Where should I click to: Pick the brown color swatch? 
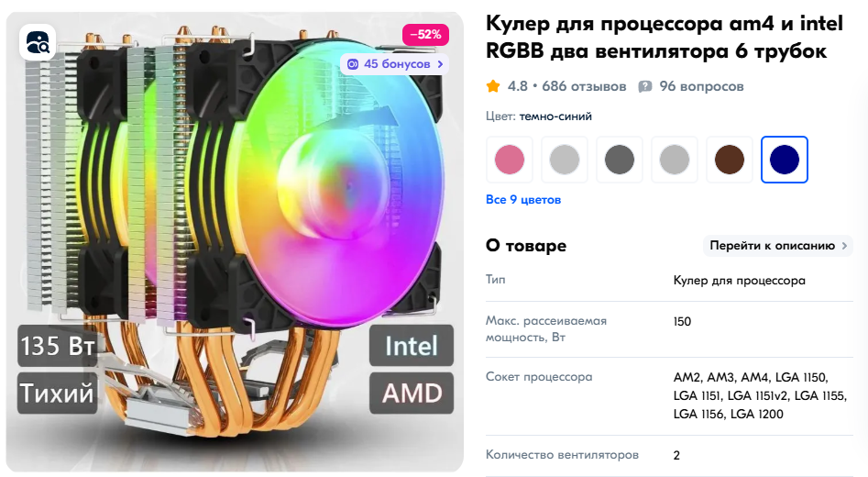click(730, 160)
